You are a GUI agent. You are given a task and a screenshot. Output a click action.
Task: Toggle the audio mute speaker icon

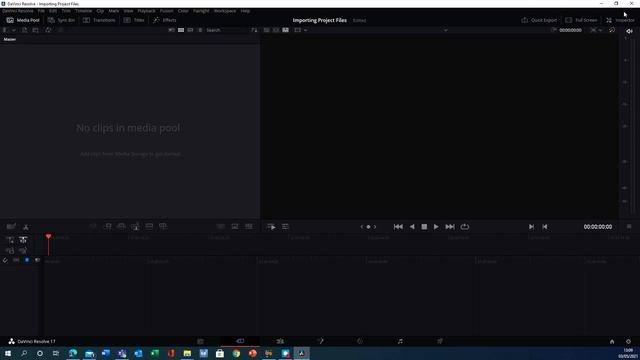[629, 31]
